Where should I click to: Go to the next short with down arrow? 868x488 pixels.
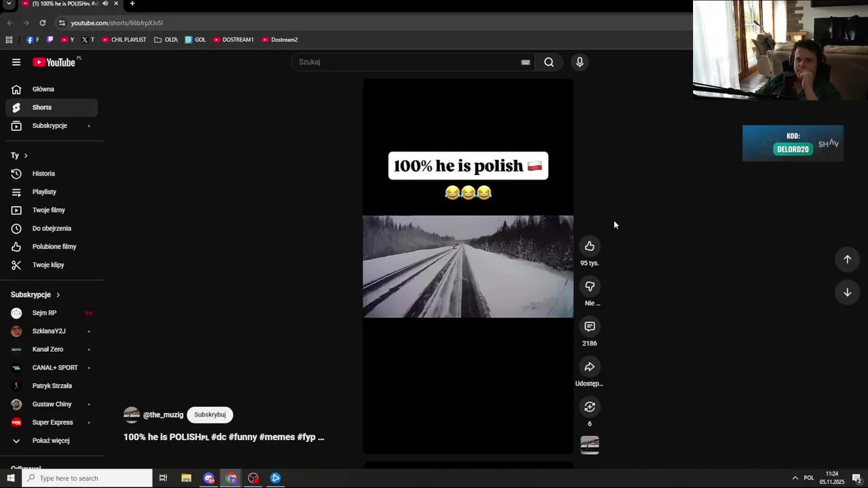tap(847, 292)
